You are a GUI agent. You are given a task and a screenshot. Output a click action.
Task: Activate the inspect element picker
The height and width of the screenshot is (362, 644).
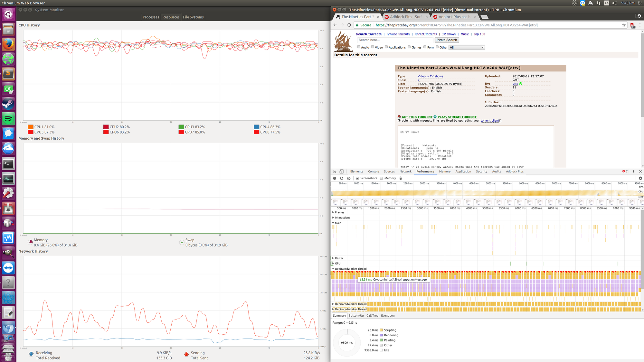[335, 172]
